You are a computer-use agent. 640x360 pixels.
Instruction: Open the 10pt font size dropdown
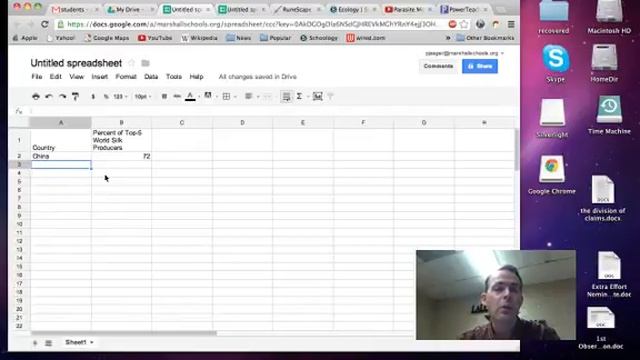pyautogui.click(x=143, y=96)
